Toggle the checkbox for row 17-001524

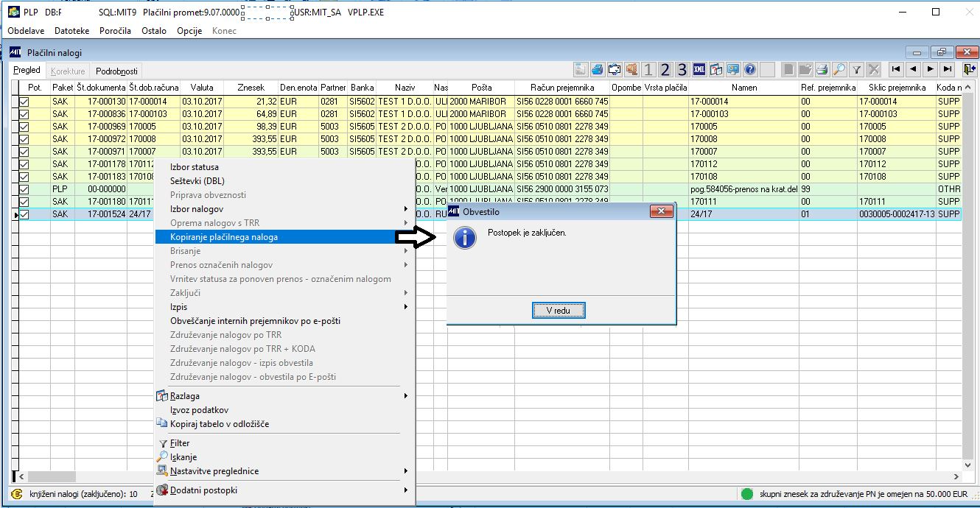pos(24,214)
